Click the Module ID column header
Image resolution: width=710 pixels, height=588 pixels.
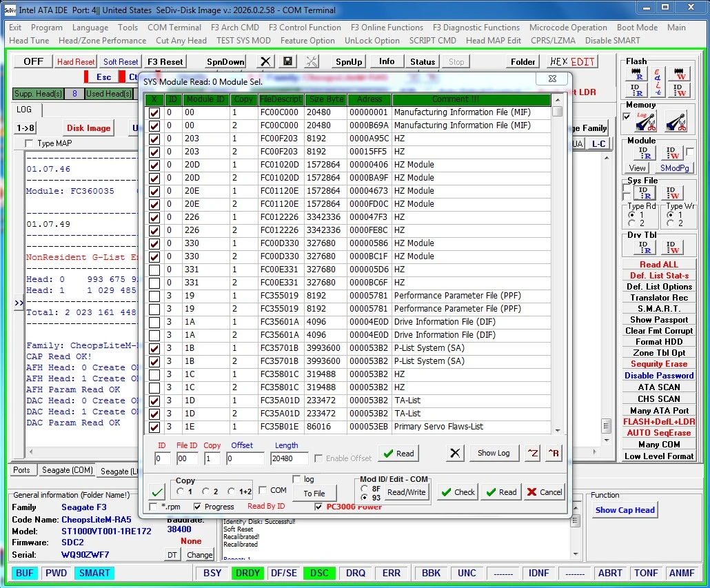[205, 99]
